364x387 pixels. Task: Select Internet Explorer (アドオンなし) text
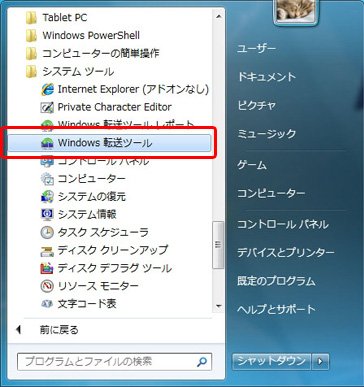tap(133, 89)
